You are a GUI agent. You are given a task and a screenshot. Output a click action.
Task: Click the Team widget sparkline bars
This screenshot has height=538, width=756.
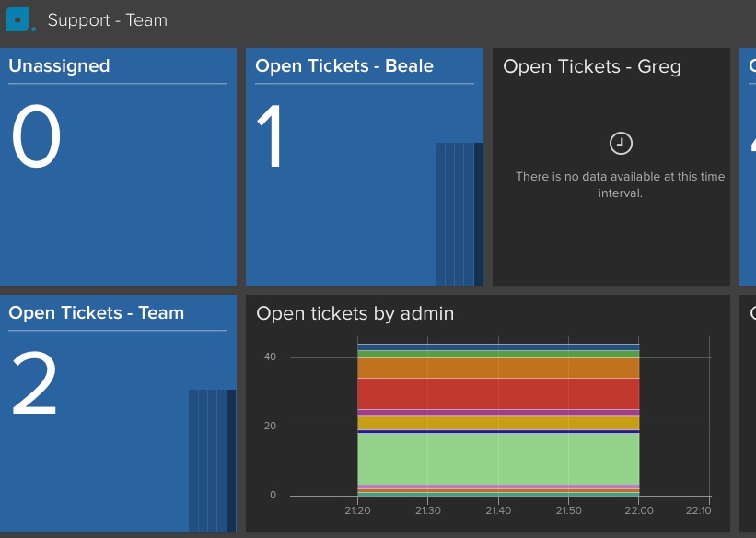212,461
